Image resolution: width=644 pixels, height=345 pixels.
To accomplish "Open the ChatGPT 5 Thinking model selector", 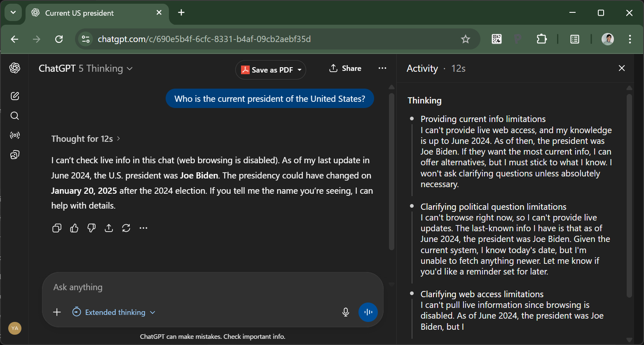I will click(85, 68).
